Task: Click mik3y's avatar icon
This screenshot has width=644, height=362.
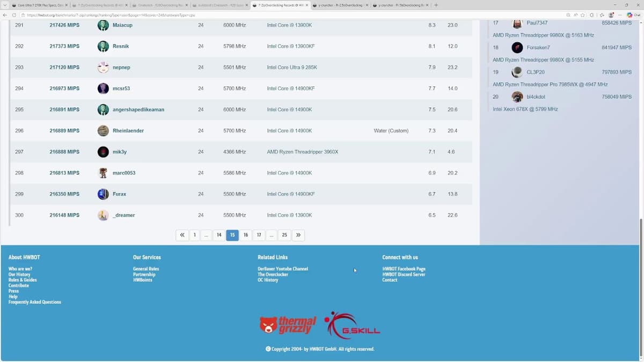Action: (x=103, y=152)
